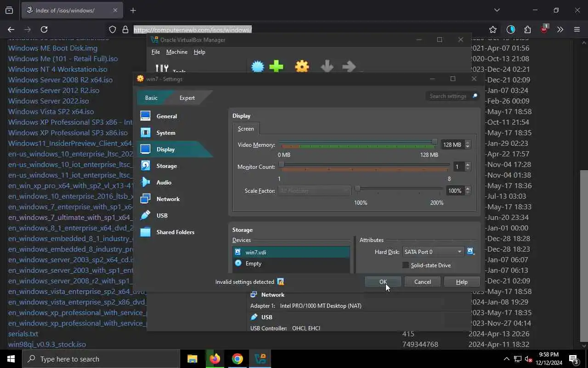
Task: Open File Explorer from the taskbar
Action: 192,359
